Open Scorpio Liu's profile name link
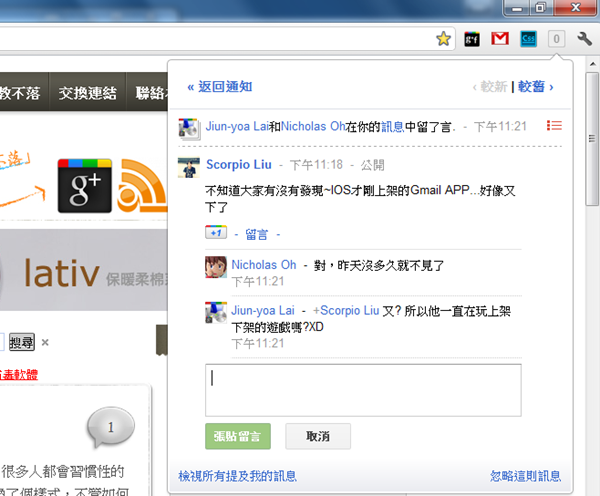This screenshot has height=496, width=600. [x=239, y=165]
